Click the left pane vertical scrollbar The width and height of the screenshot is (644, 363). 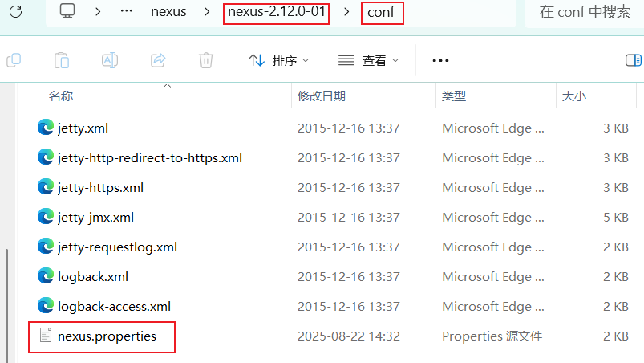pos(6,305)
